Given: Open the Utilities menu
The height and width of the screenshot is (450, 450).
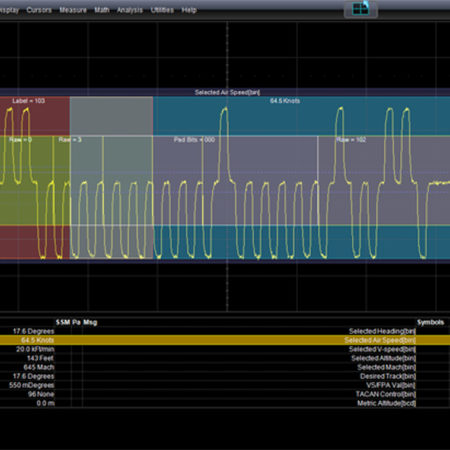Looking at the screenshot, I should [x=162, y=10].
